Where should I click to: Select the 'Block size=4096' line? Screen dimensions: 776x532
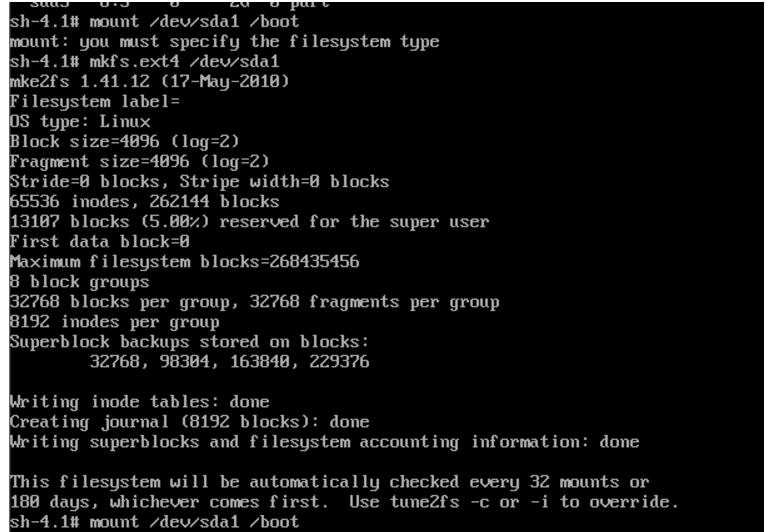pyautogui.click(x=125, y=142)
